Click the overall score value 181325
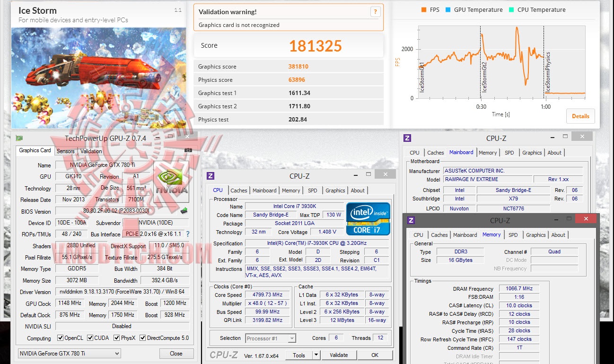The height and width of the screenshot is (364, 614). tap(316, 45)
